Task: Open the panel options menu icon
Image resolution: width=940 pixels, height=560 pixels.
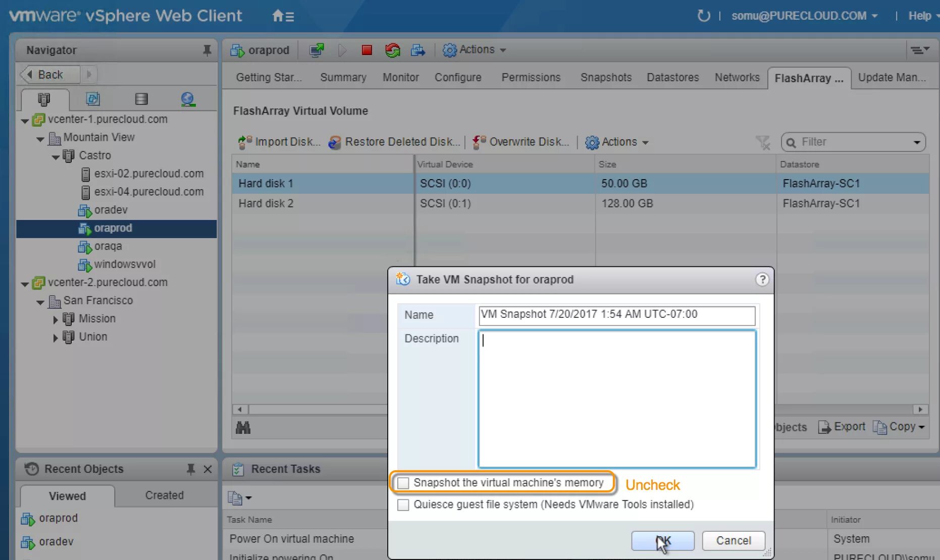Action: pyautogui.click(x=919, y=50)
